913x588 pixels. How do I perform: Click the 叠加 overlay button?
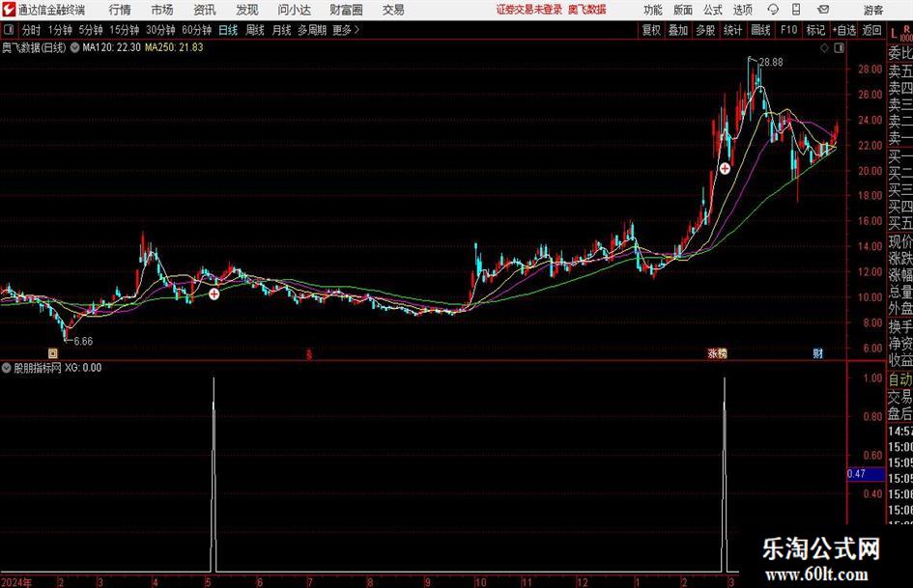point(678,30)
